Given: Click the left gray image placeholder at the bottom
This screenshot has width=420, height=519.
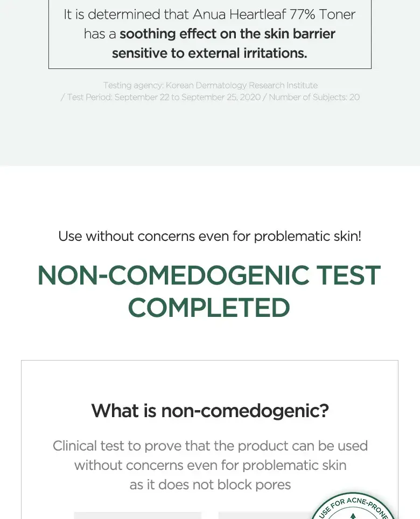Looking at the screenshot, I should click(x=137, y=515).
